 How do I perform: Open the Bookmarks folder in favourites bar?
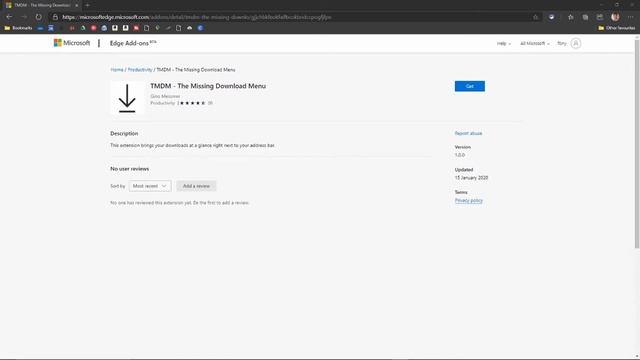[x=18, y=28]
